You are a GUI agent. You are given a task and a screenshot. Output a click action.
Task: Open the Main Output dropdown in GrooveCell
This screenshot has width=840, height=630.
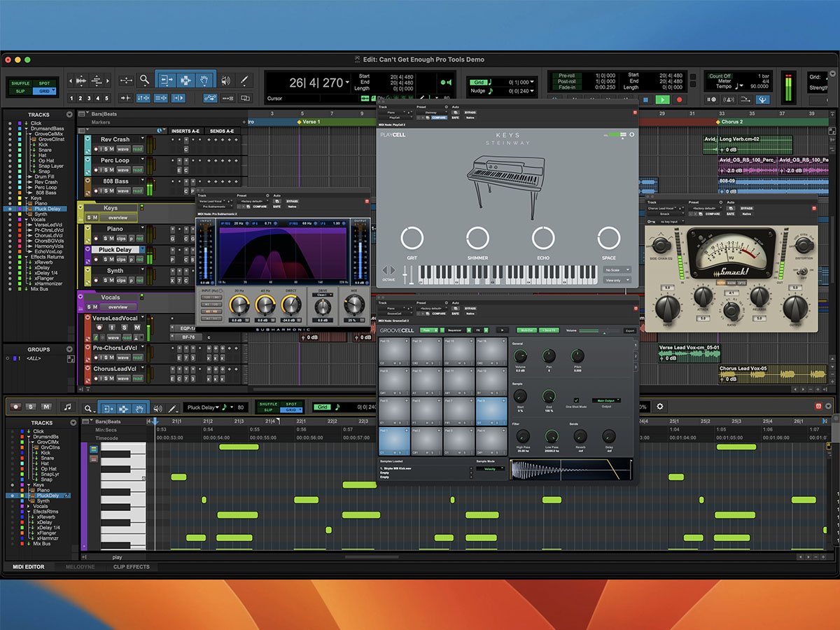click(606, 400)
